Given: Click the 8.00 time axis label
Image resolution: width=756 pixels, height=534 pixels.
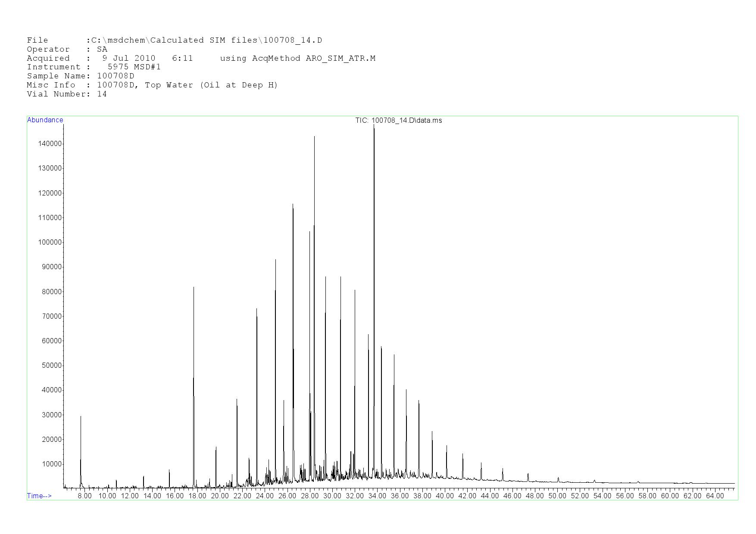Looking at the screenshot, I should [84, 496].
